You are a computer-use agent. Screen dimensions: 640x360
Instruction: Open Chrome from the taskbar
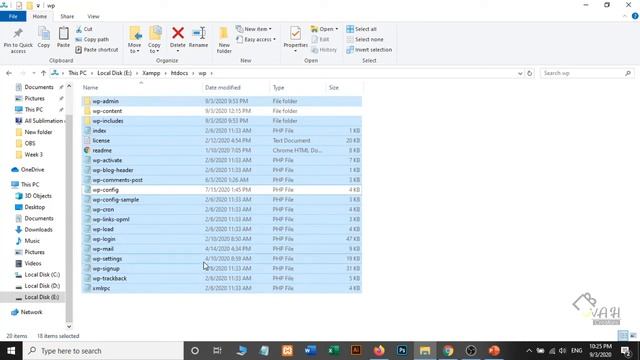tap(448, 351)
